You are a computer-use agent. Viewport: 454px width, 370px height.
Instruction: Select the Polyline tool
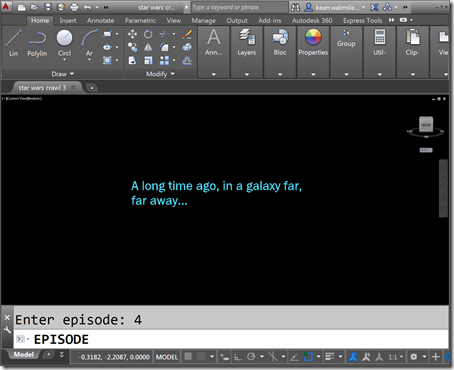tap(37, 43)
